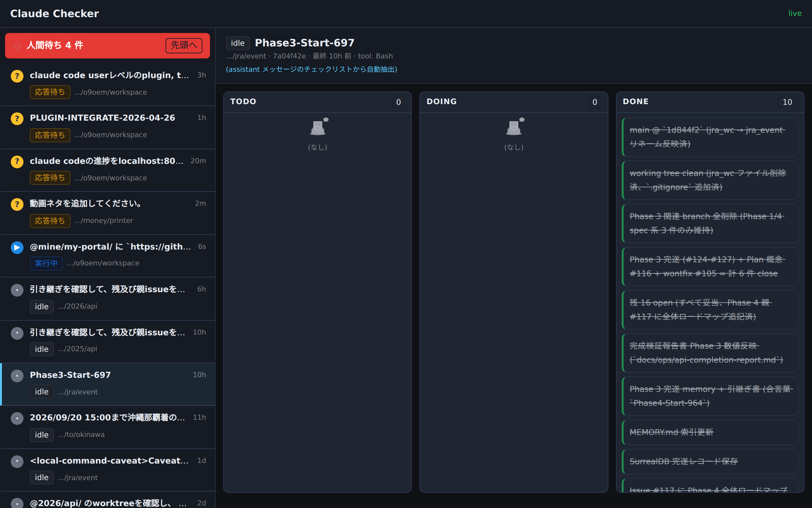
Task: Click the Phase3-Start-697 heading in the detail panel
Action: [305, 43]
